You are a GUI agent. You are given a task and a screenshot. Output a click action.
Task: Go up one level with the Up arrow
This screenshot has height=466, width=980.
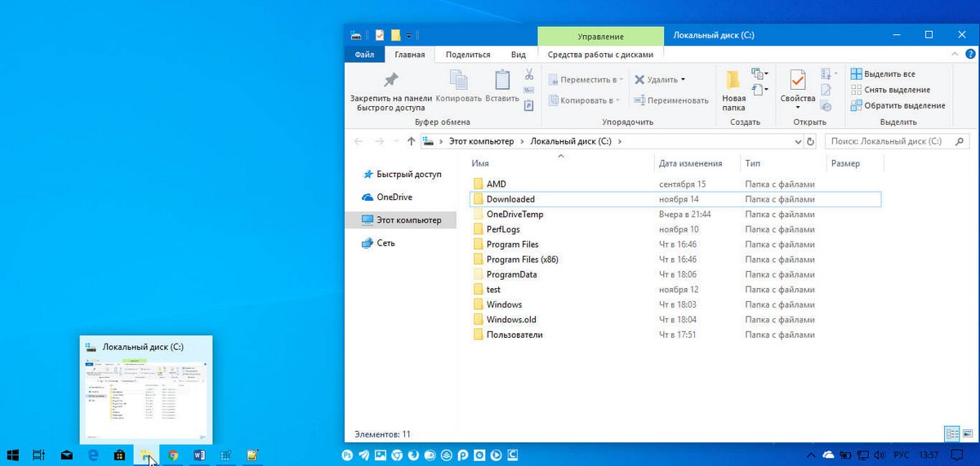[411, 141]
